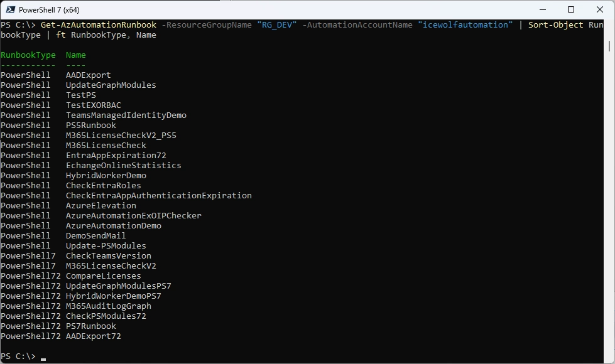Close the PowerShell 7 window
615x364 pixels.
[x=600, y=10]
